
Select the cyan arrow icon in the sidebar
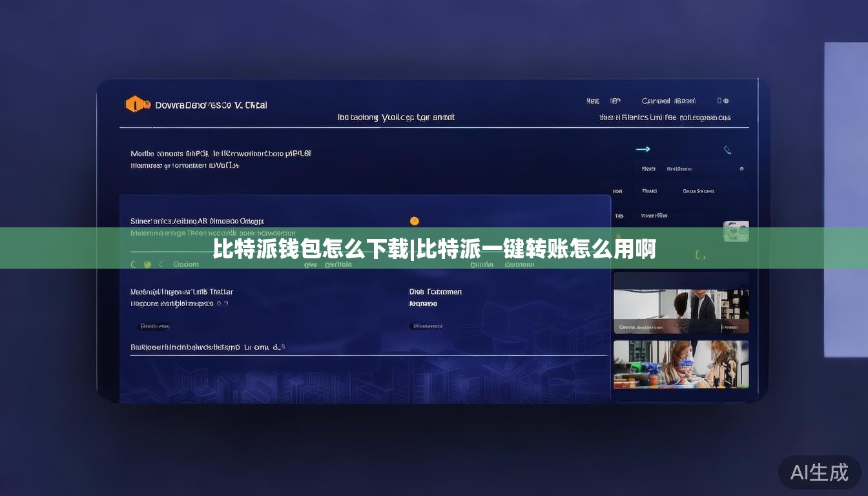(x=643, y=149)
